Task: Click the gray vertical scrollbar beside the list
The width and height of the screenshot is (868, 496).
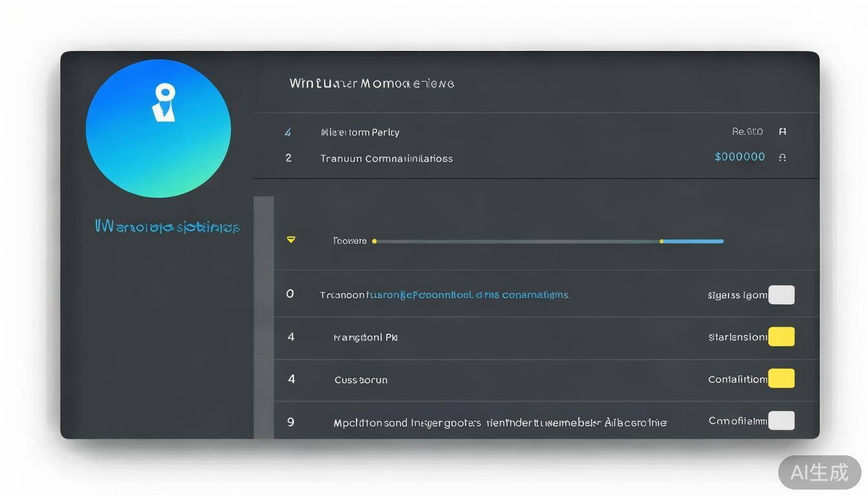Action: click(263, 316)
